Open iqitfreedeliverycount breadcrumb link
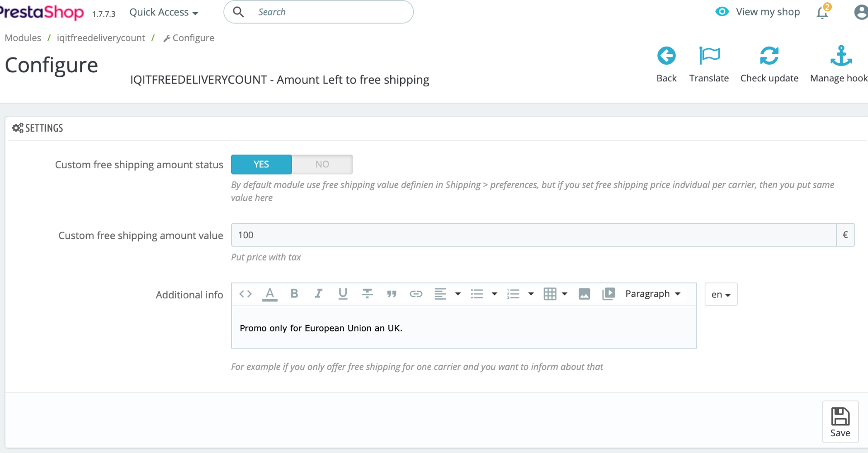Image resolution: width=868 pixels, height=453 pixels. pos(101,38)
